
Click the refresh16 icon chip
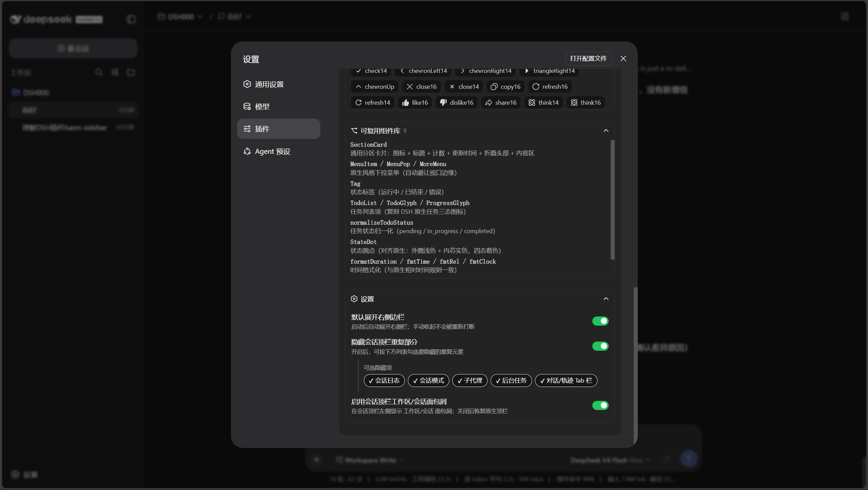point(550,87)
